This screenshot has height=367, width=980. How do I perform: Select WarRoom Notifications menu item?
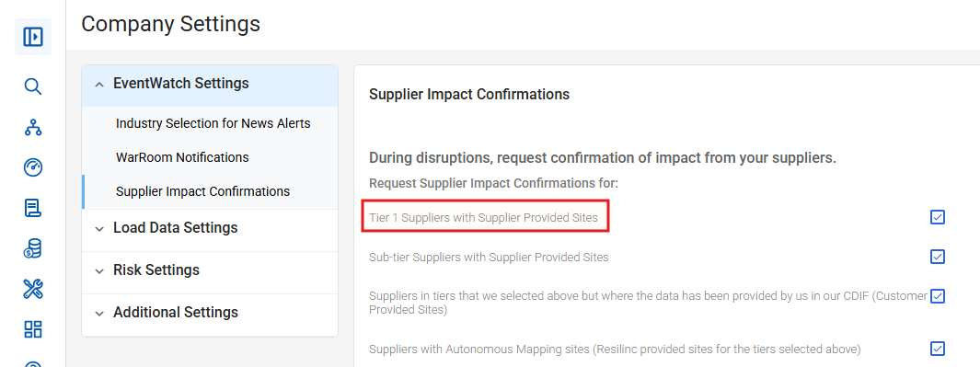182,157
